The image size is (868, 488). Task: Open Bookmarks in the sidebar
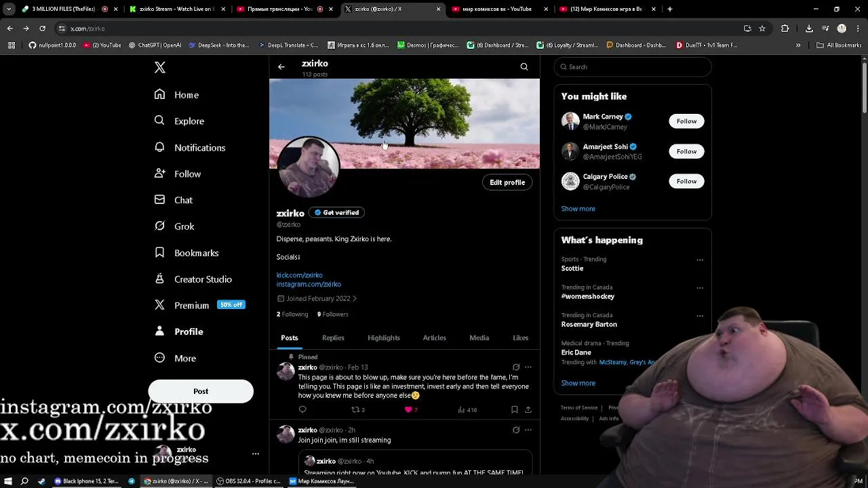coord(186,253)
